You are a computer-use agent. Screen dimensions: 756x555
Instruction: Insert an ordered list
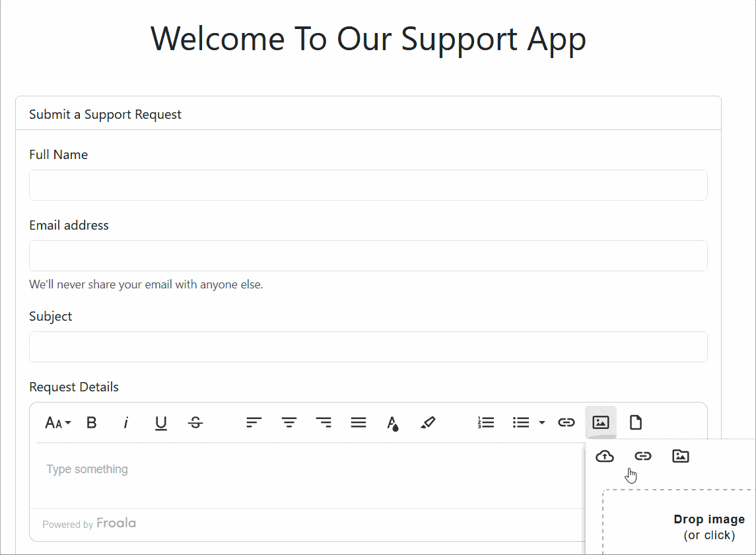click(x=486, y=422)
